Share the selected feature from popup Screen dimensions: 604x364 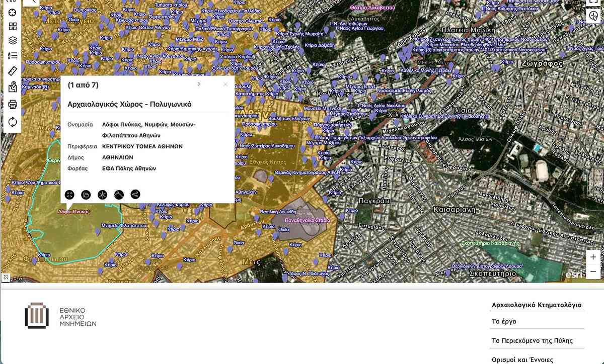pyautogui.click(x=135, y=195)
